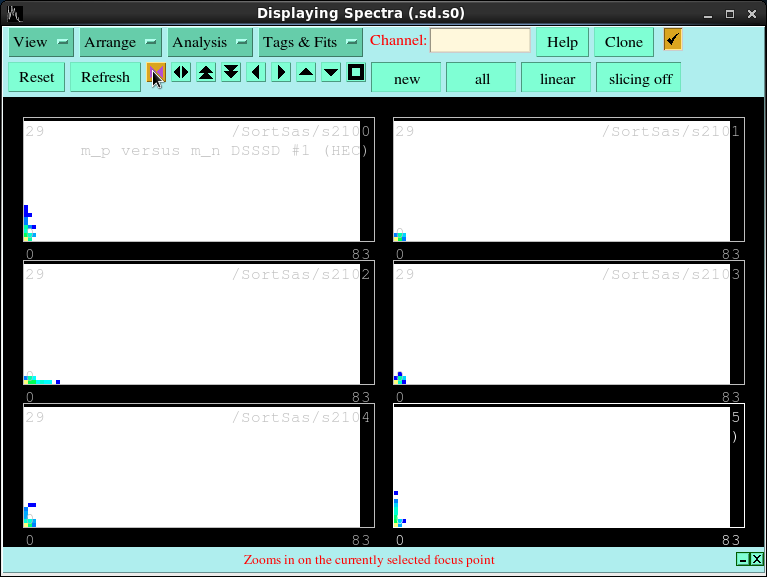Click the application icon in title bar
767x577 pixels.
[15, 13]
